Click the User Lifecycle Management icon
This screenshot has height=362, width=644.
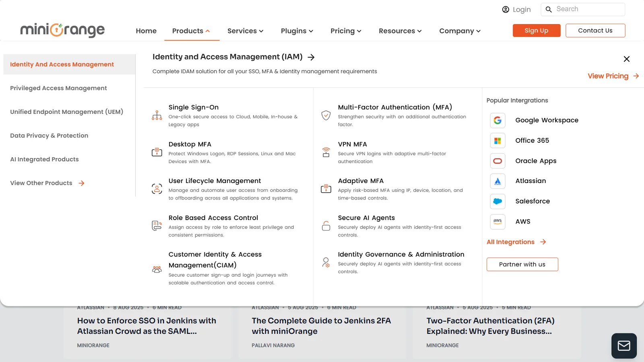pos(157,189)
